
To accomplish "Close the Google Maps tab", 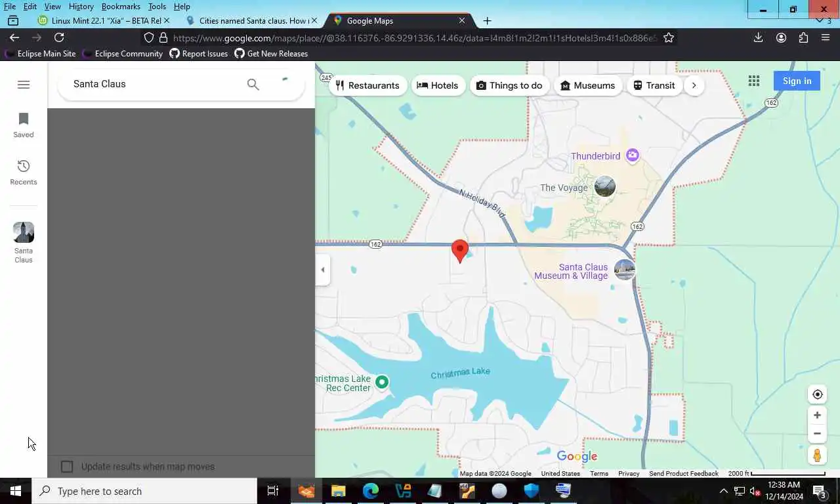I will pyautogui.click(x=461, y=20).
